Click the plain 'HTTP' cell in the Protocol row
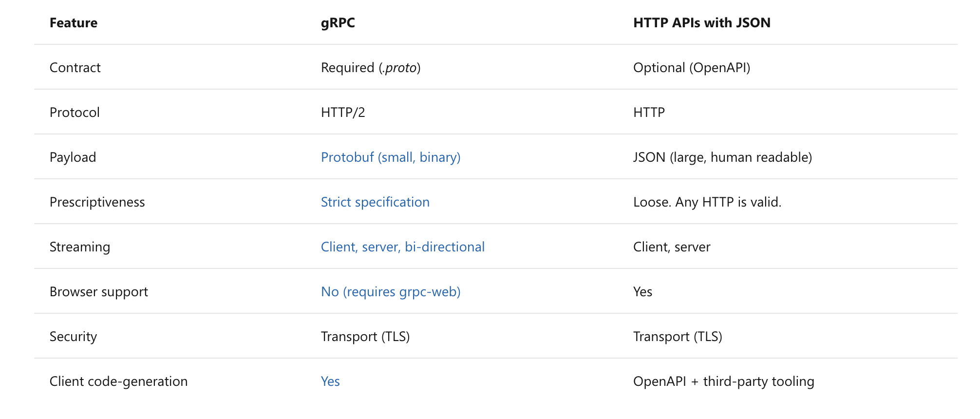Viewport: 980px width, 419px height. click(649, 113)
